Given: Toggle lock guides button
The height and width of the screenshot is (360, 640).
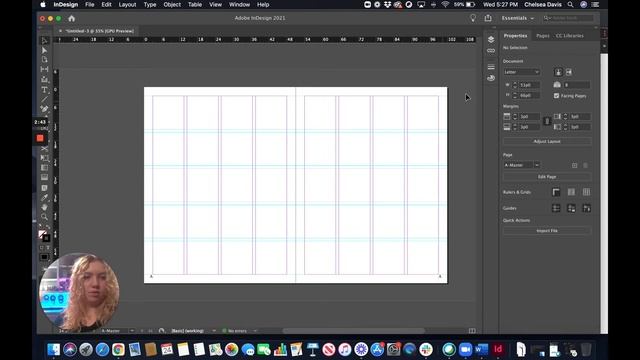Looking at the screenshot, I should coord(571,208).
